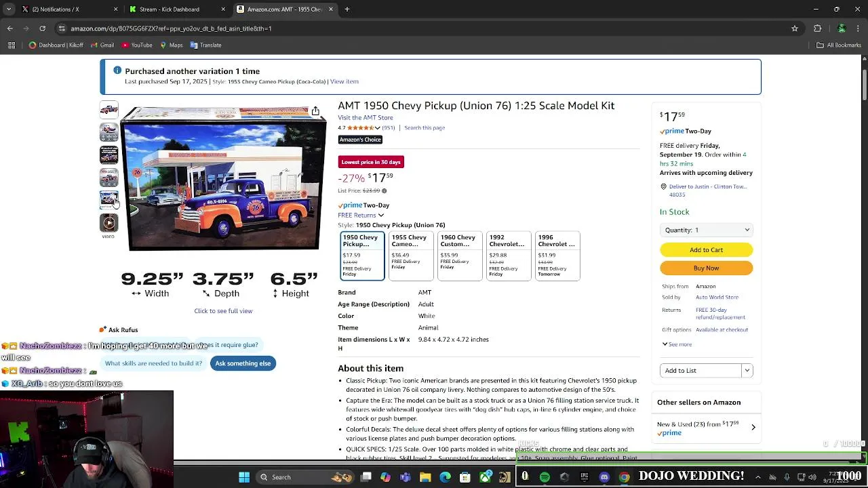Screen dimensions: 868x488
Task: Open the Dashboard | Kikoff bookmark
Action: click(x=56, y=45)
